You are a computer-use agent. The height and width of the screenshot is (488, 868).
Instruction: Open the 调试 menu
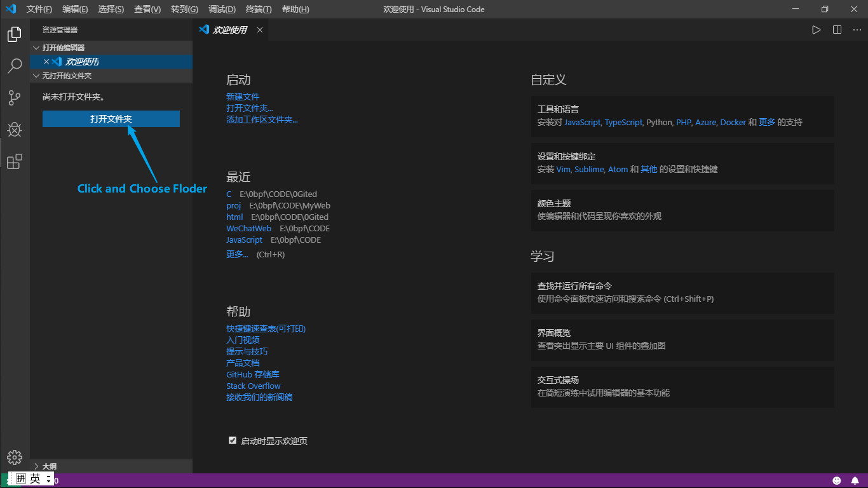(221, 9)
